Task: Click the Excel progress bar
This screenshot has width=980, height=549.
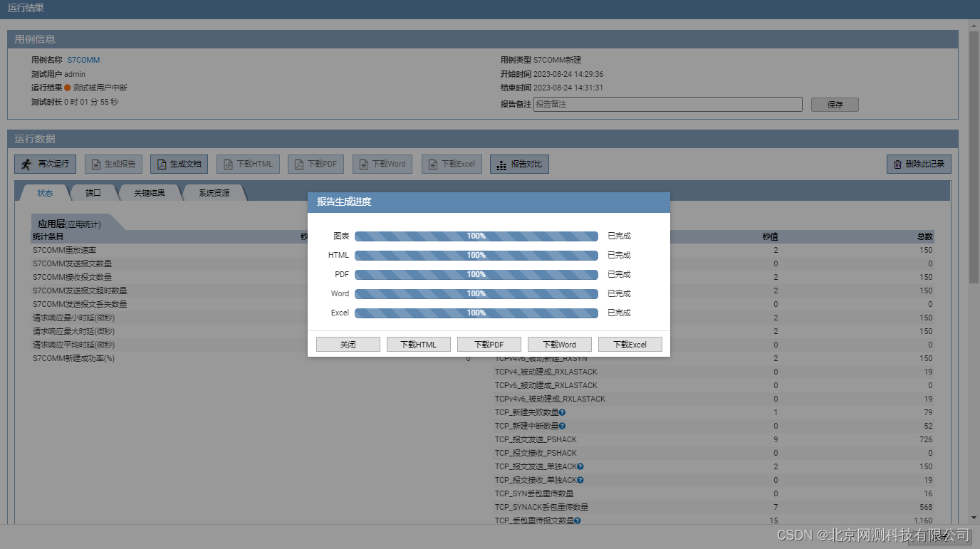Action: pos(476,313)
